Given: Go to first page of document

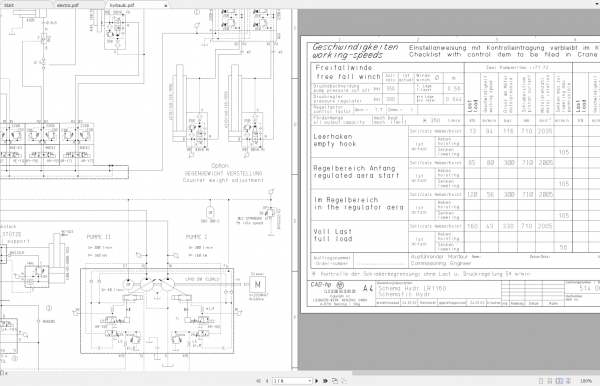Looking at the screenshot, I should click(x=258, y=381).
